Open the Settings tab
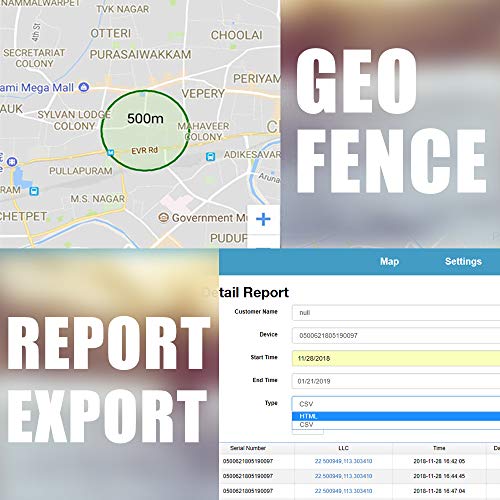The image size is (500, 500). (x=463, y=262)
